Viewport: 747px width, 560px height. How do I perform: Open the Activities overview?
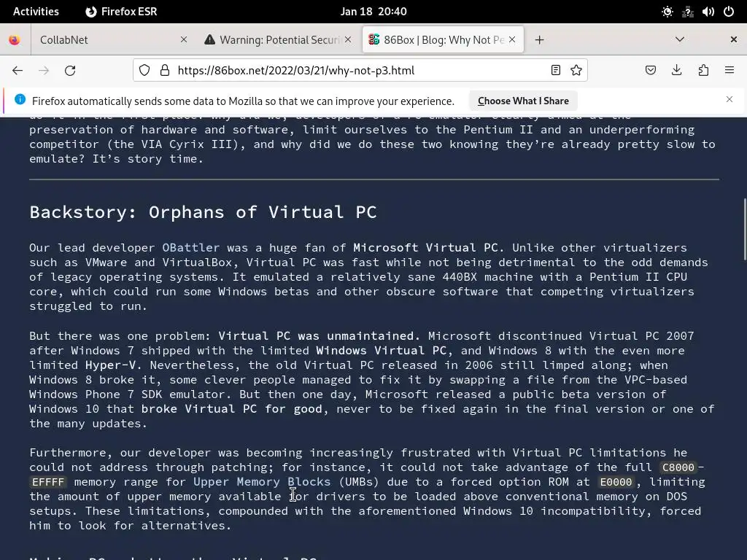[36, 12]
